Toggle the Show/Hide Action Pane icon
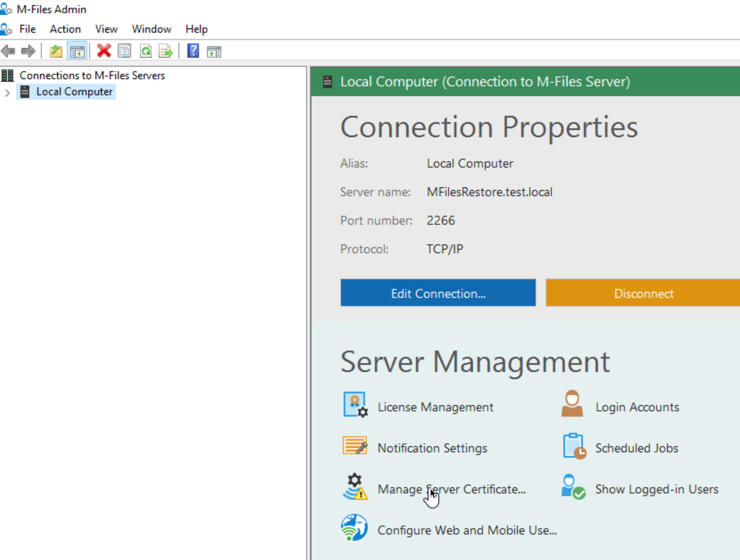 pyautogui.click(x=214, y=51)
